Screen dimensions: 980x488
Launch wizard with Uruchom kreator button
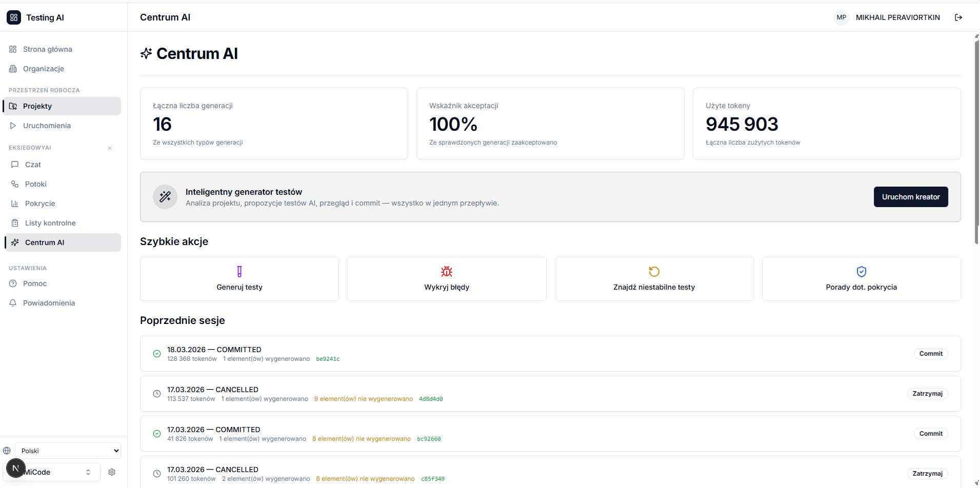point(911,197)
